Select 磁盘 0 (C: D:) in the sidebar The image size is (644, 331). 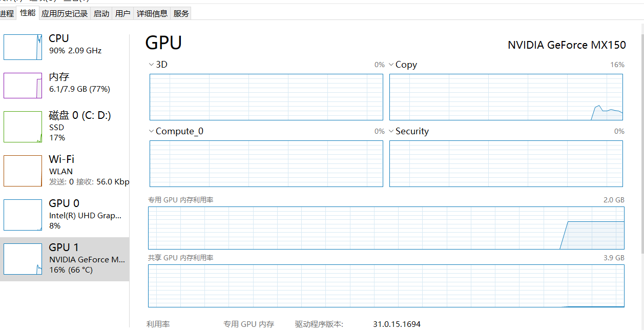tap(65, 126)
